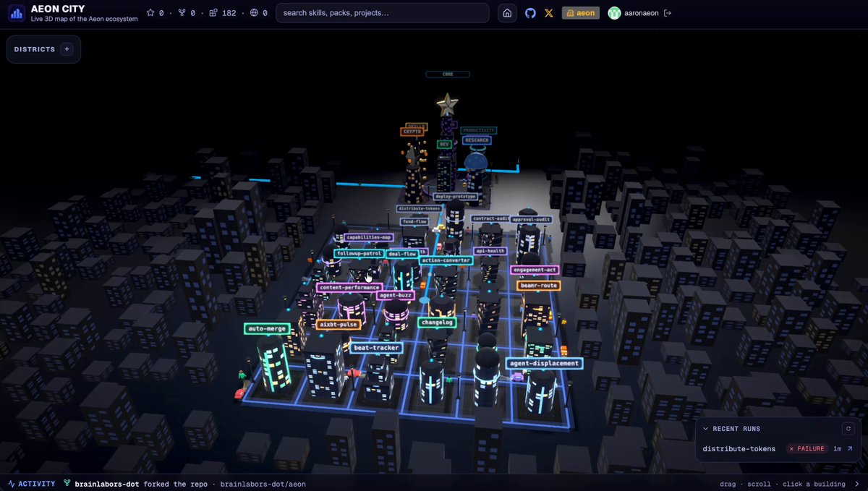Click the deploy-prototype building label
The height and width of the screenshot is (491, 868).
(456, 196)
